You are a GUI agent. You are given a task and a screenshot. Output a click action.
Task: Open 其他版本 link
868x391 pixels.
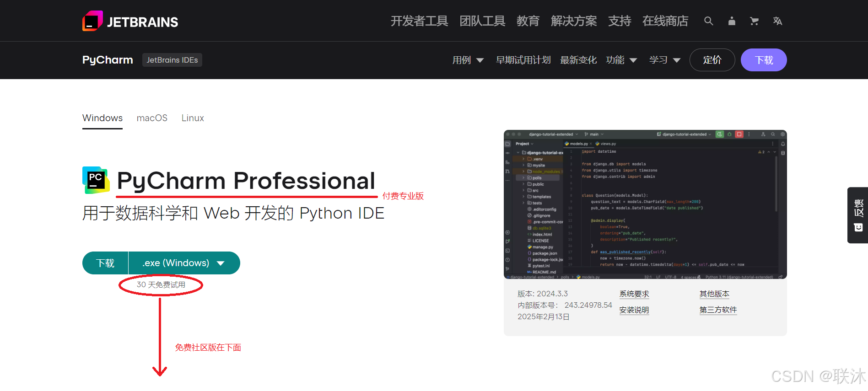pos(714,294)
